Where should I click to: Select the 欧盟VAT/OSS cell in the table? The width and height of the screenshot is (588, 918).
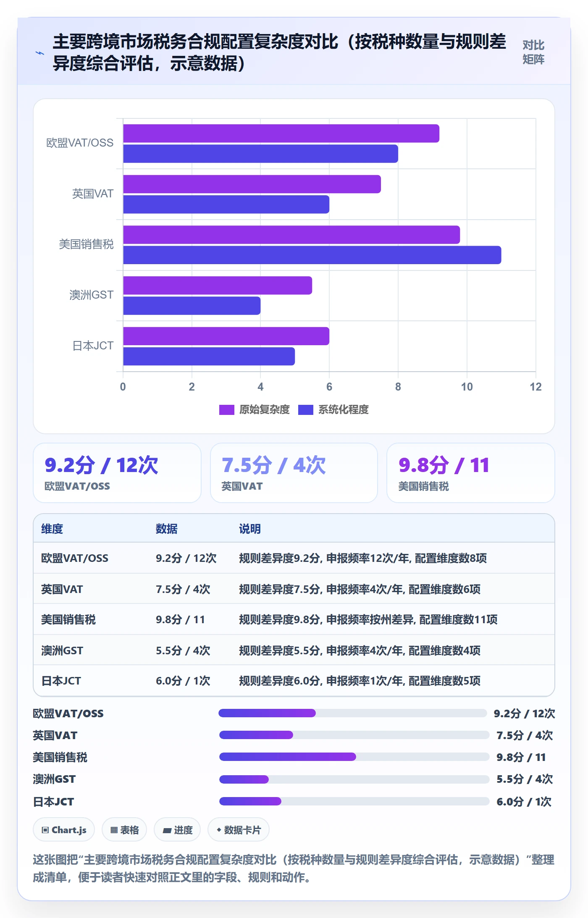pos(75,558)
